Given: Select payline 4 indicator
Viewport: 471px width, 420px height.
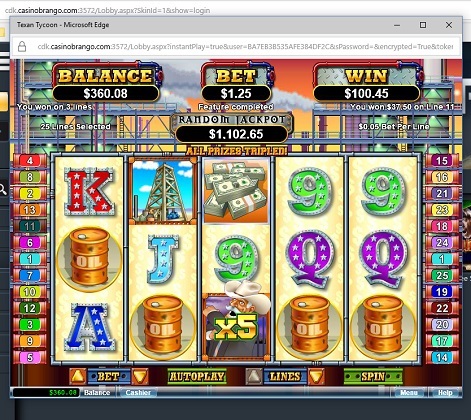Looking at the screenshot, I should click(30, 160).
